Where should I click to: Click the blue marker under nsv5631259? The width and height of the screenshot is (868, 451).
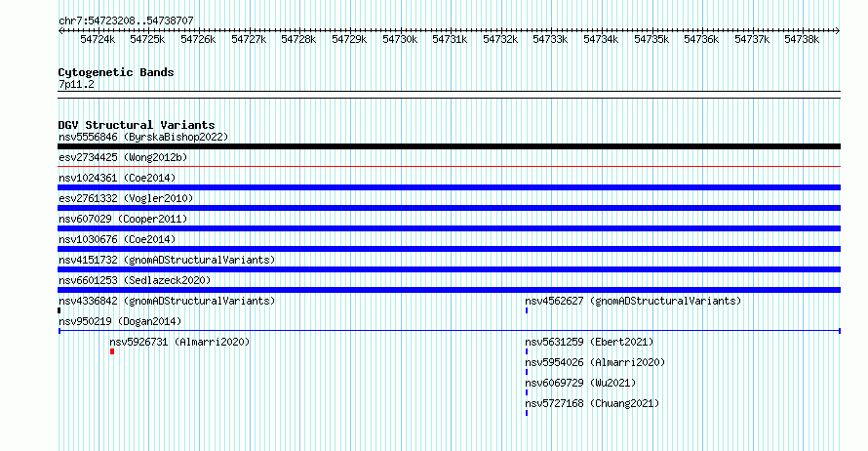(527, 351)
